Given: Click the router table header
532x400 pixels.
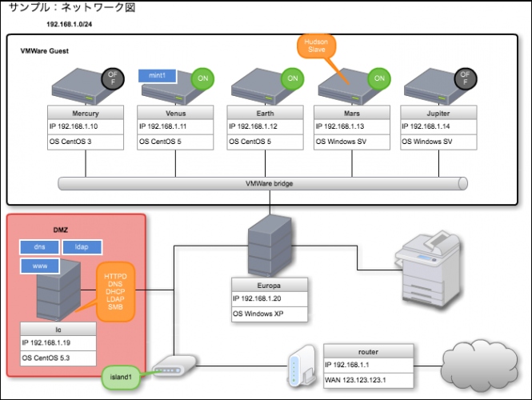Looking at the screenshot, I should pos(369,351).
